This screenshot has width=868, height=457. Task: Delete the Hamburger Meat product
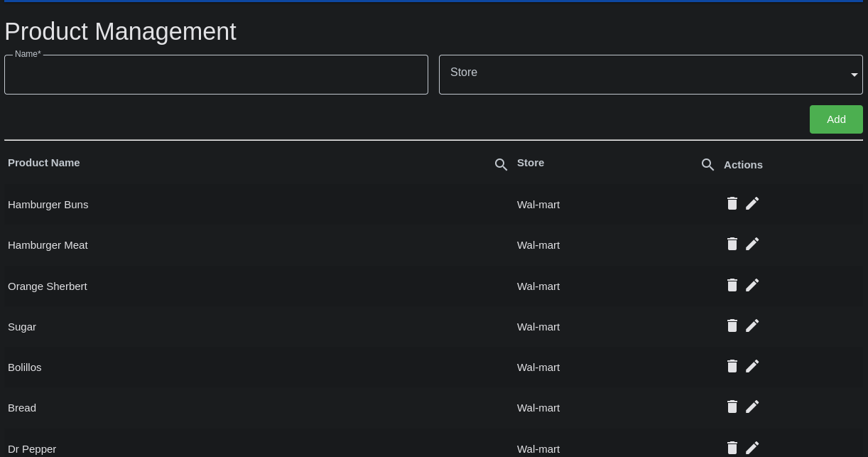point(732,244)
